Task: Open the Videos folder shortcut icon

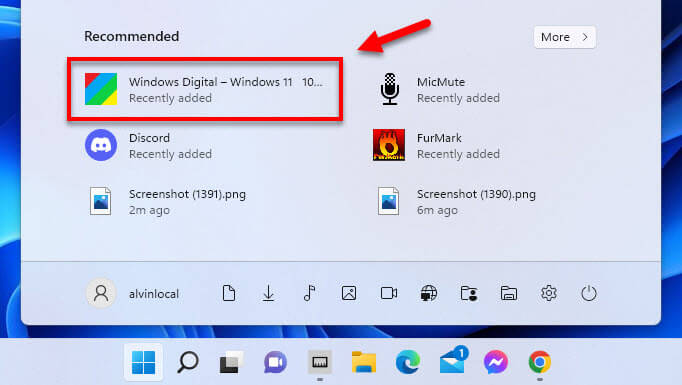Action: [389, 293]
